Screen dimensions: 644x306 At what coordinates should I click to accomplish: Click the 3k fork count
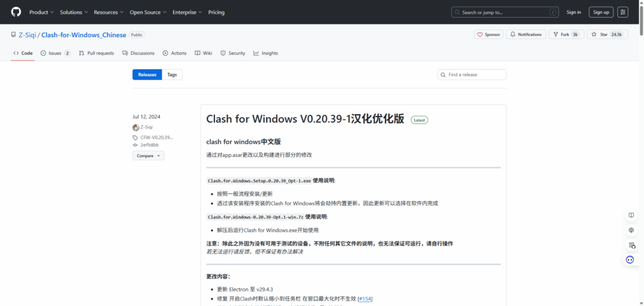point(575,35)
